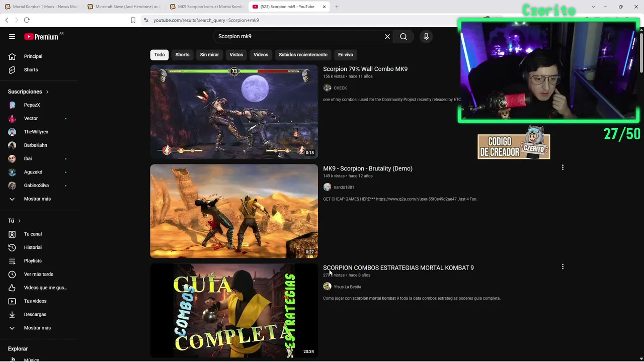
Task: Go back with the browser back arrow
Action: click(x=7, y=20)
